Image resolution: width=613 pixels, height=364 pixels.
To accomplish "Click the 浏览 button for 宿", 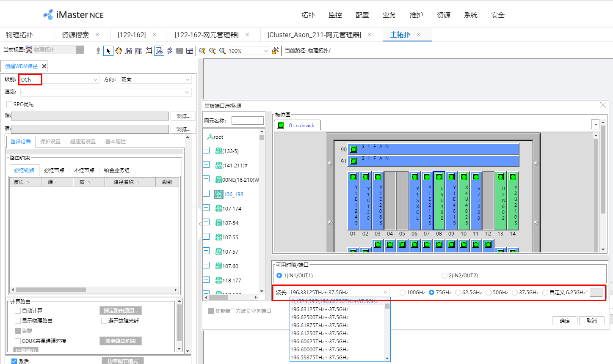I will (x=183, y=129).
